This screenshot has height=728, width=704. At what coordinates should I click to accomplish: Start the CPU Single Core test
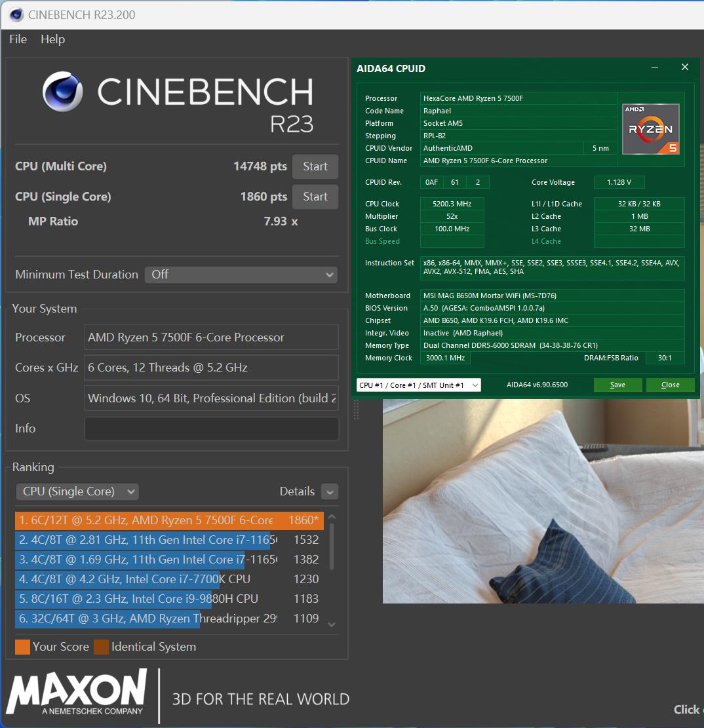tap(315, 197)
